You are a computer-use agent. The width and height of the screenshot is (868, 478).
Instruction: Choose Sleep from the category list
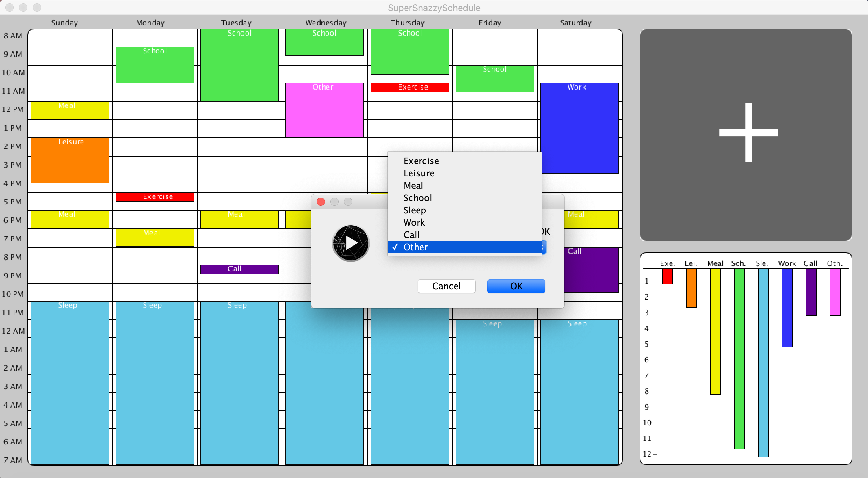(x=415, y=210)
